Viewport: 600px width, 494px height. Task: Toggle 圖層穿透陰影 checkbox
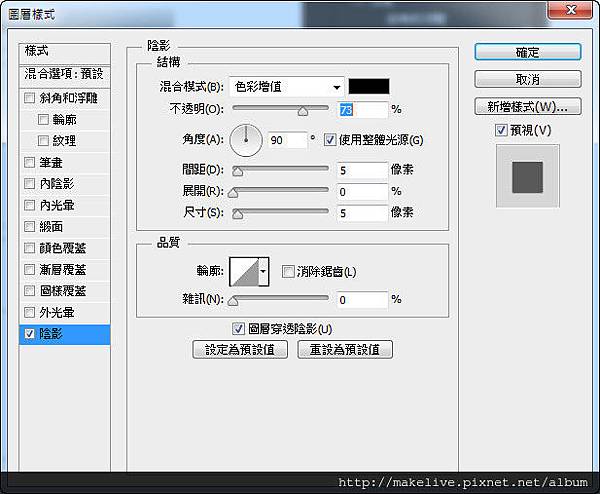click(238, 328)
